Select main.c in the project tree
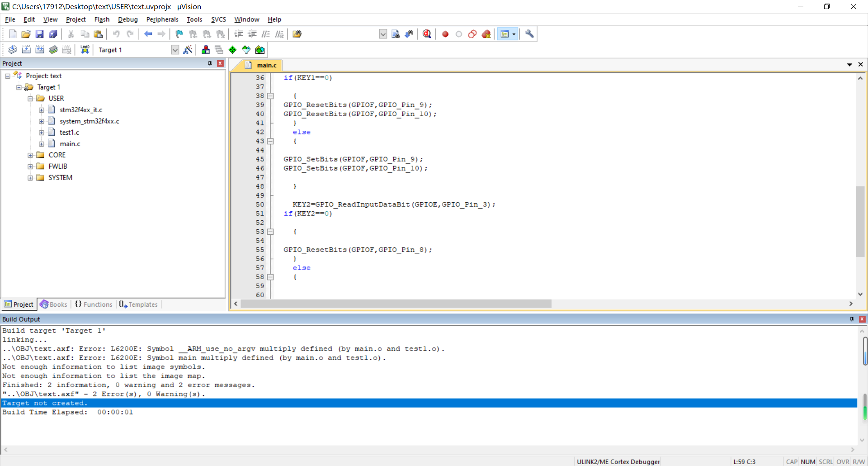This screenshot has width=868, height=466. [70, 144]
